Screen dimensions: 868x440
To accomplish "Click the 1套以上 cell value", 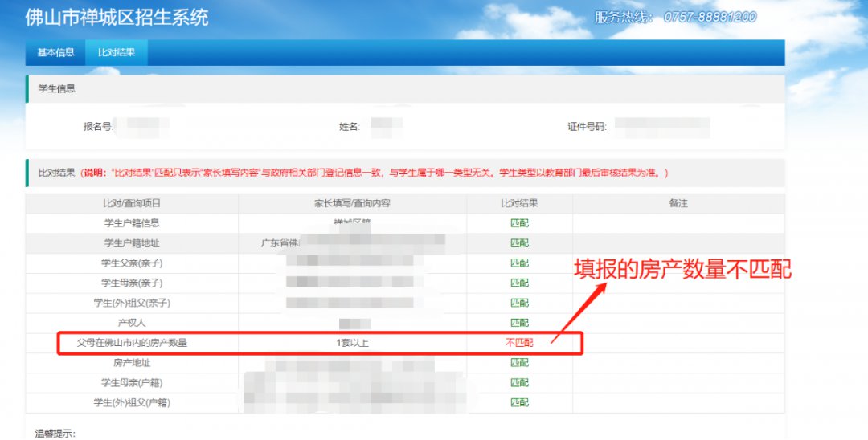I will point(352,343).
